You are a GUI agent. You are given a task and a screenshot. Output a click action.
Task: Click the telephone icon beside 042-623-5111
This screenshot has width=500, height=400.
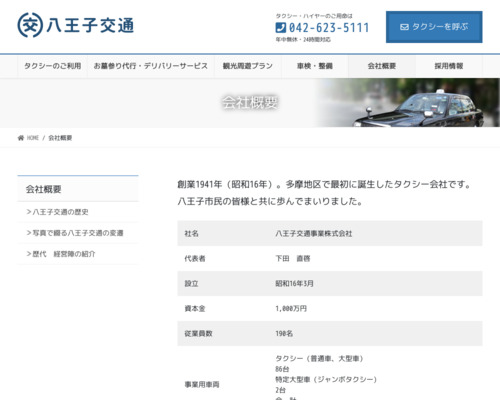tap(281, 28)
